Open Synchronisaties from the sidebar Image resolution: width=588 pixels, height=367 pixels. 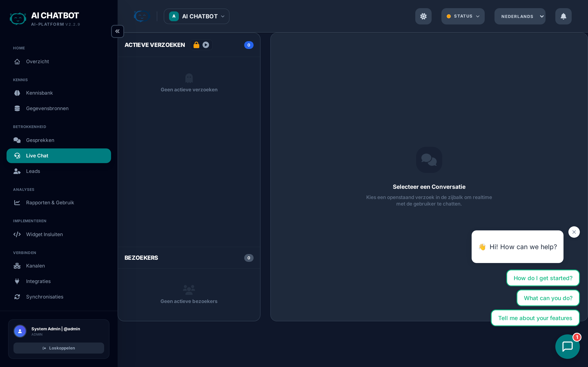[45, 297]
